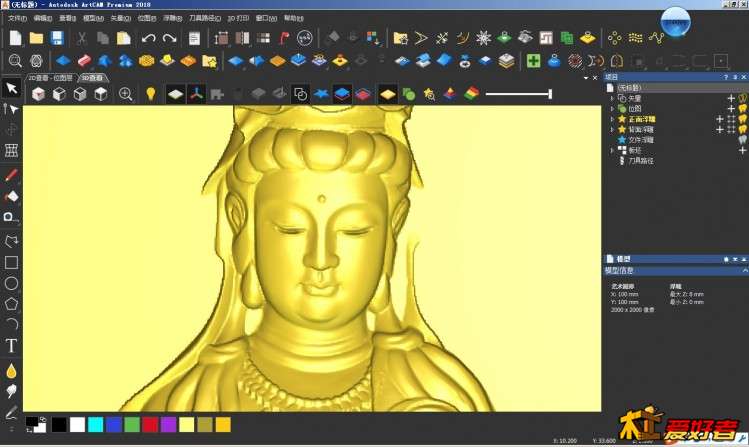Select the text tool marked T
The image size is (749, 447).
(11, 345)
